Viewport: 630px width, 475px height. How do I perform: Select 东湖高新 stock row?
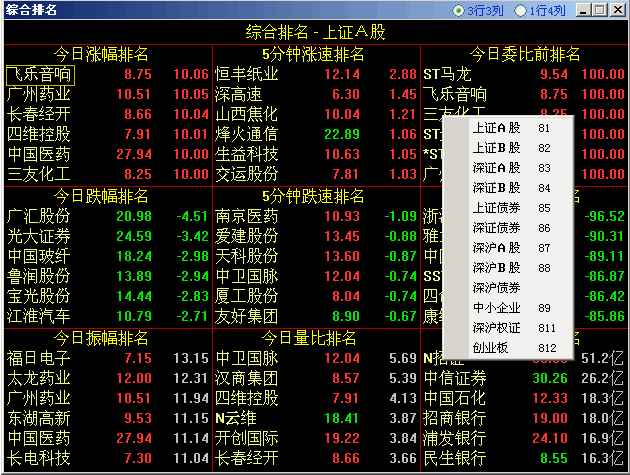click(108, 418)
